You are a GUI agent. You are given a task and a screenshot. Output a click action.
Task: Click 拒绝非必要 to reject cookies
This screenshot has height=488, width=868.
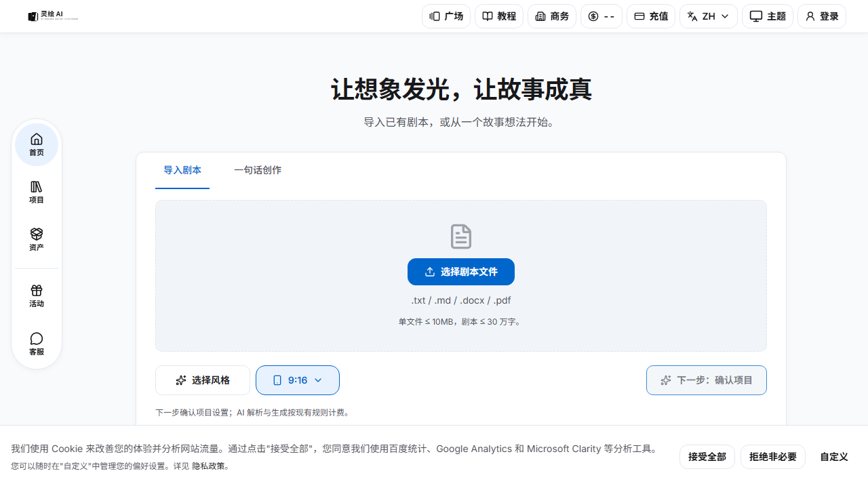[x=773, y=457]
